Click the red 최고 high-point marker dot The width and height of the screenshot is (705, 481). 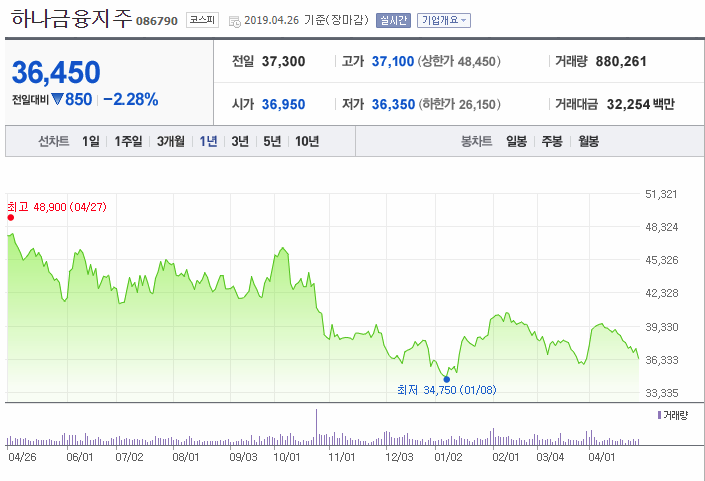pyautogui.click(x=11, y=218)
